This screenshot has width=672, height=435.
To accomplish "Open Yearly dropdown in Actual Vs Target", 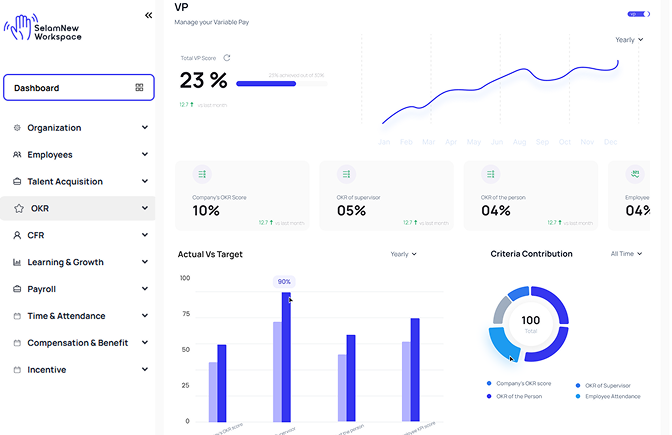I will 404,254.
